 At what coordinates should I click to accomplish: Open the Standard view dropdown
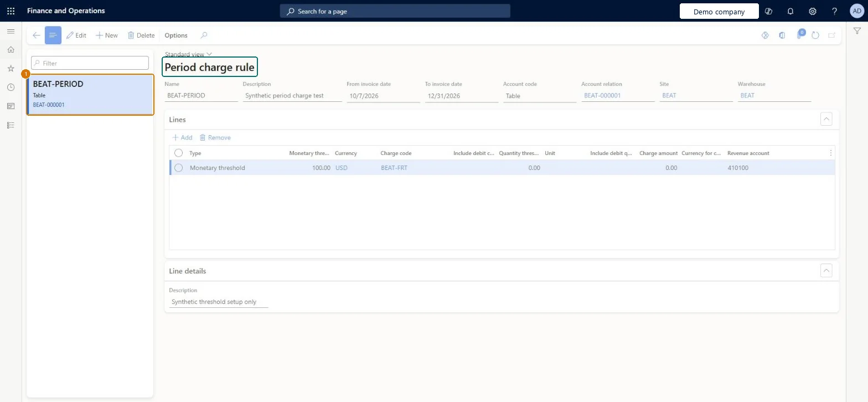pyautogui.click(x=188, y=54)
